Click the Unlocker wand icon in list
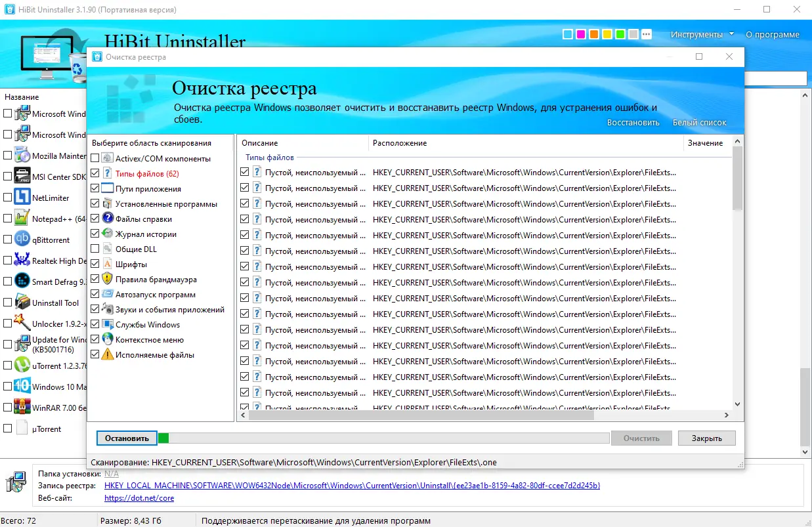This screenshot has width=812, height=527. pyautogui.click(x=22, y=324)
